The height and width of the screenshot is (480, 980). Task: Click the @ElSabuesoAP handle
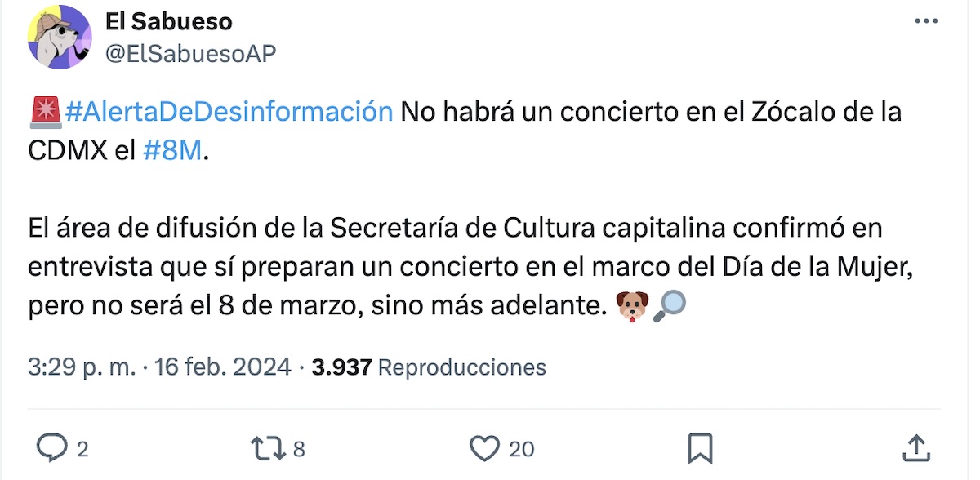click(x=190, y=53)
